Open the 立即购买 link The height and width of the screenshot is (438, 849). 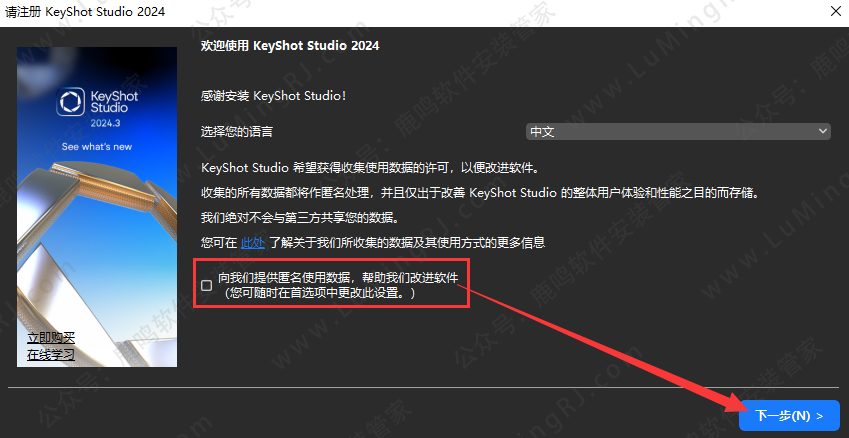[x=51, y=338]
